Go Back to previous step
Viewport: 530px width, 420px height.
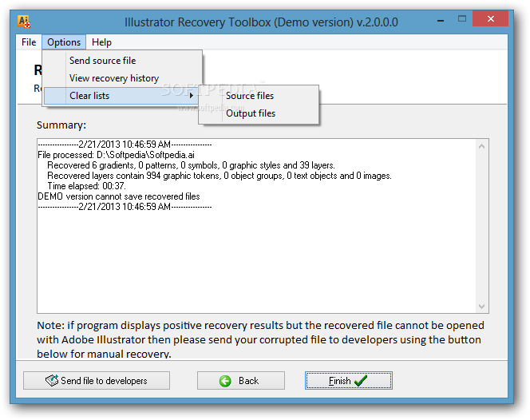[241, 381]
